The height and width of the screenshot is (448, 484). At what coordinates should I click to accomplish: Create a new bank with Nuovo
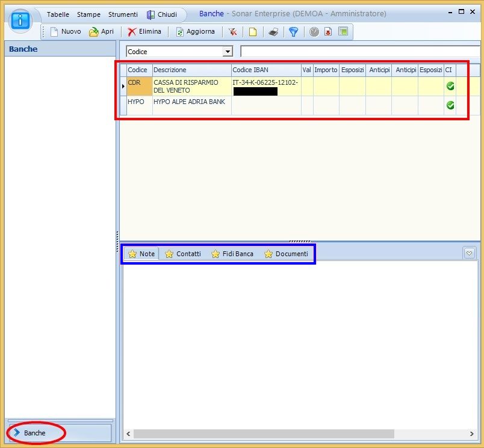(66, 32)
